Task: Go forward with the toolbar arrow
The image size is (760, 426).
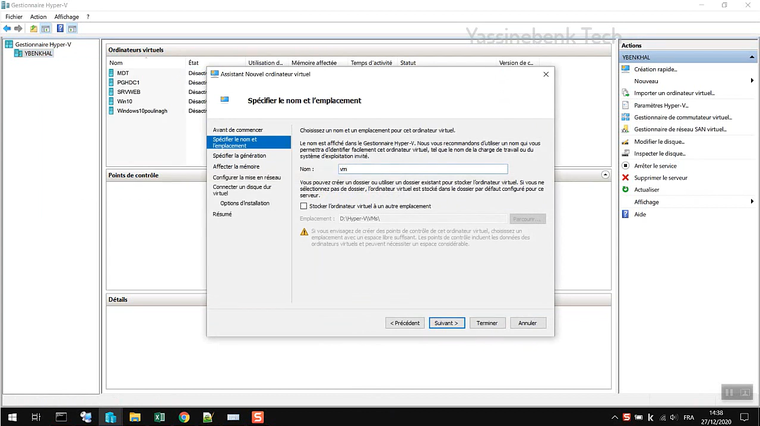Action: (x=18, y=29)
